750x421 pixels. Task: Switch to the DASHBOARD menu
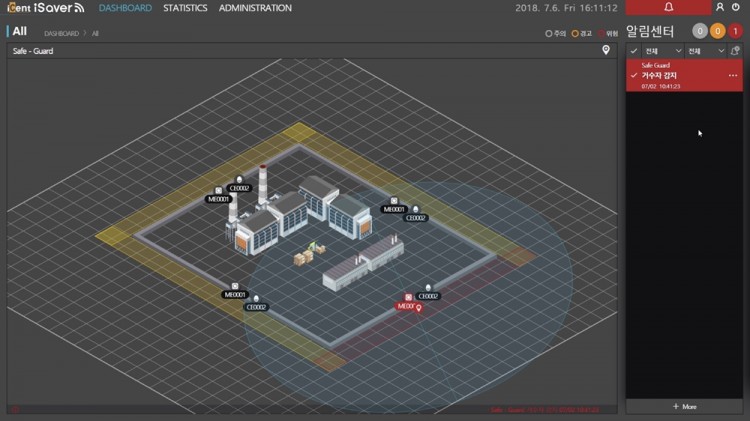(x=125, y=8)
